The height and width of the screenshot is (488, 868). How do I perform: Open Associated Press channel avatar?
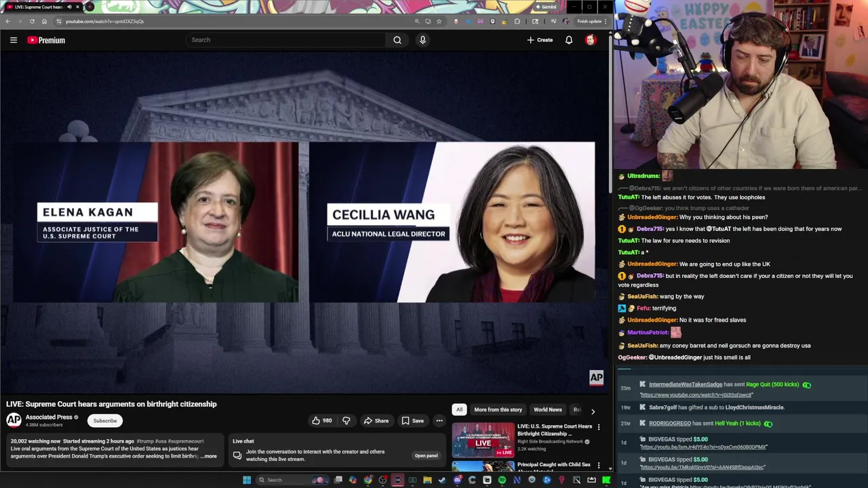click(x=14, y=420)
